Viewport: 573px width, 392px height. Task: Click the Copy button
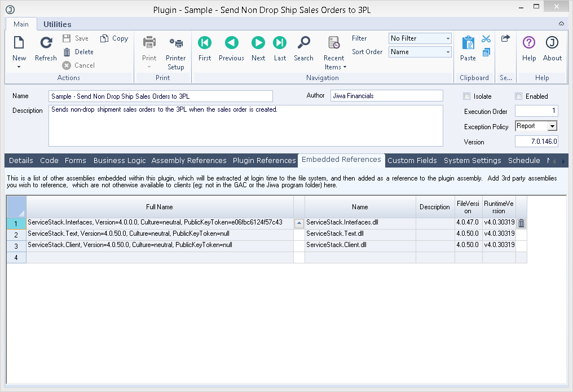(x=114, y=38)
